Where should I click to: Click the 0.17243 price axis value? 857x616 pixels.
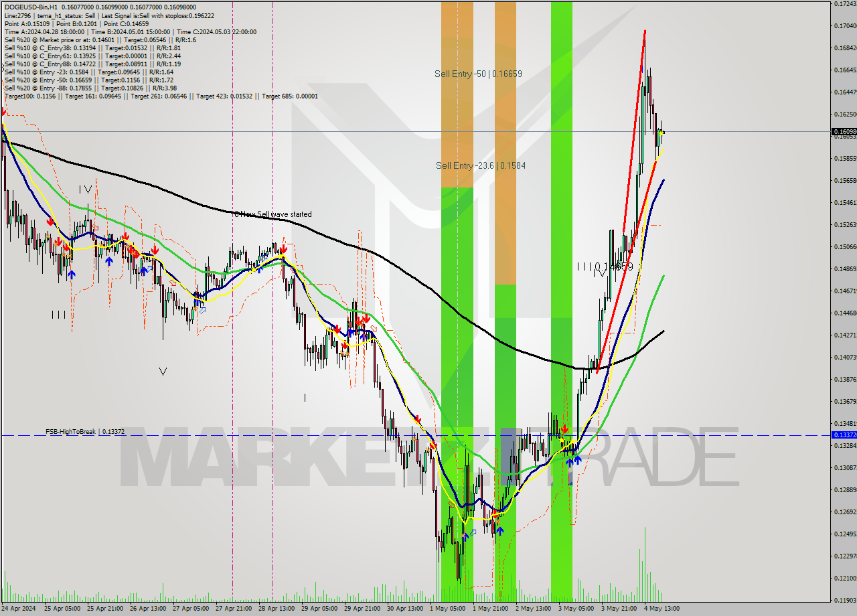pyautogui.click(x=845, y=4)
